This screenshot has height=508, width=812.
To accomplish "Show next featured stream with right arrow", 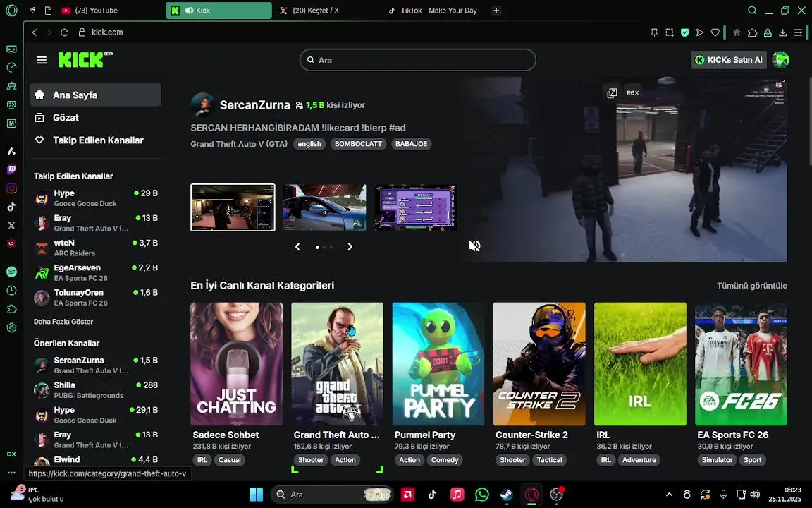I will 350,247.
